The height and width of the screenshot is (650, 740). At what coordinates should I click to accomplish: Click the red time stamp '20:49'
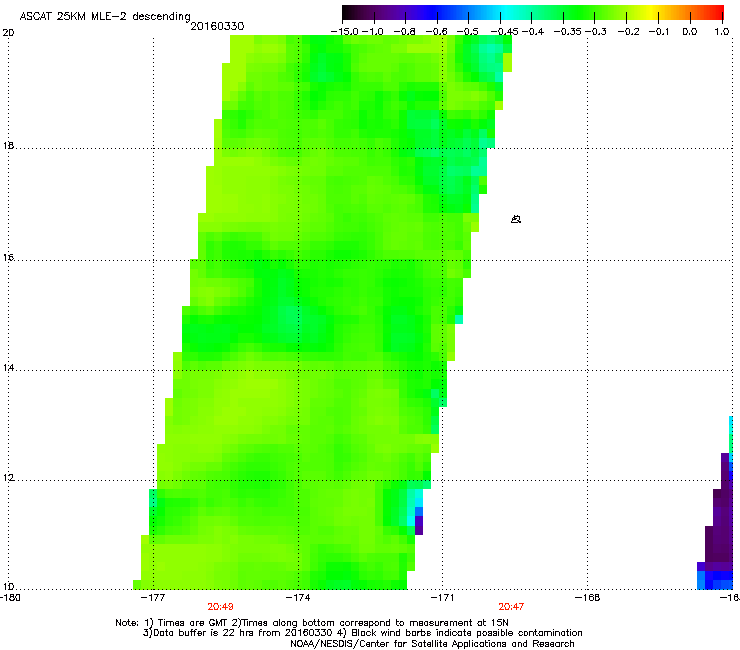pyautogui.click(x=220, y=607)
